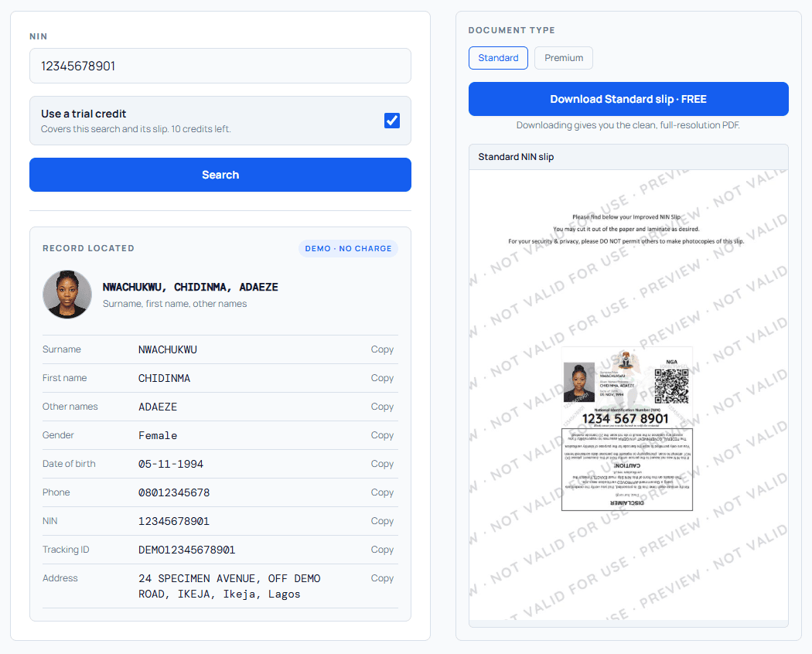Click the 'Downloading gives you the clean' note
The width and height of the screenshot is (812, 654).
[x=628, y=124]
